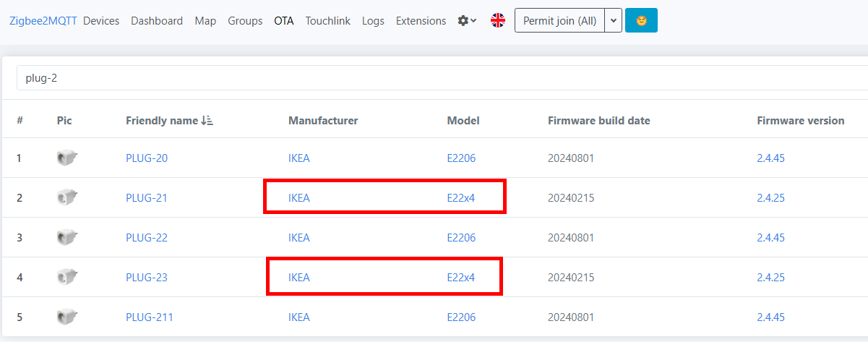Select the PLUG-22 plug icon
This screenshot has height=342, width=868.
[x=66, y=237]
